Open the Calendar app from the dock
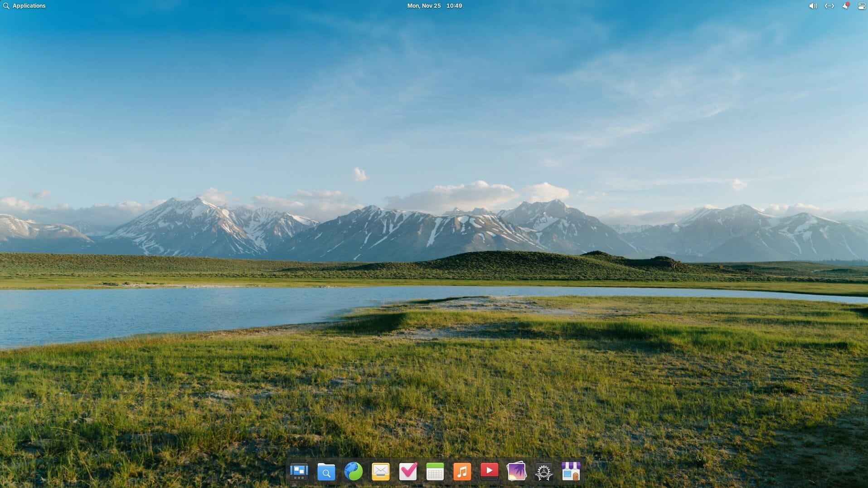Screen dimensions: 868x488 435,472
